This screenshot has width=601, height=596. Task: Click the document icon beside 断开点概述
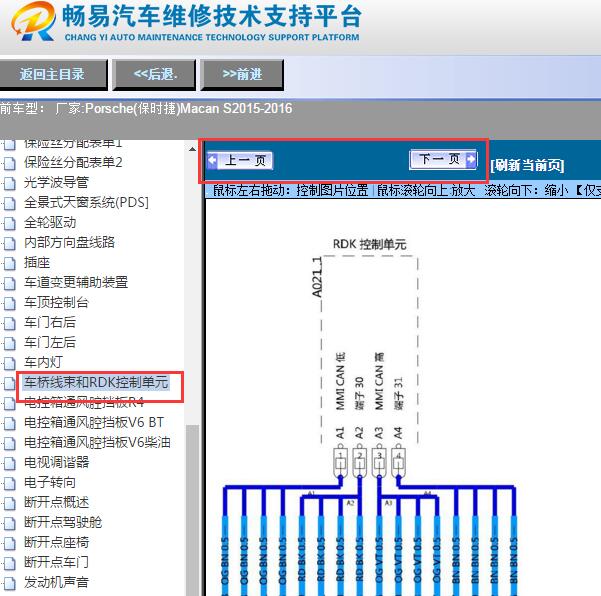pyautogui.click(x=10, y=503)
